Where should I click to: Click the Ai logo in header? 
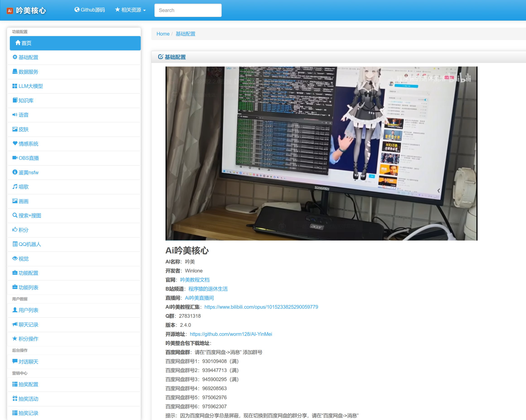(x=10, y=10)
